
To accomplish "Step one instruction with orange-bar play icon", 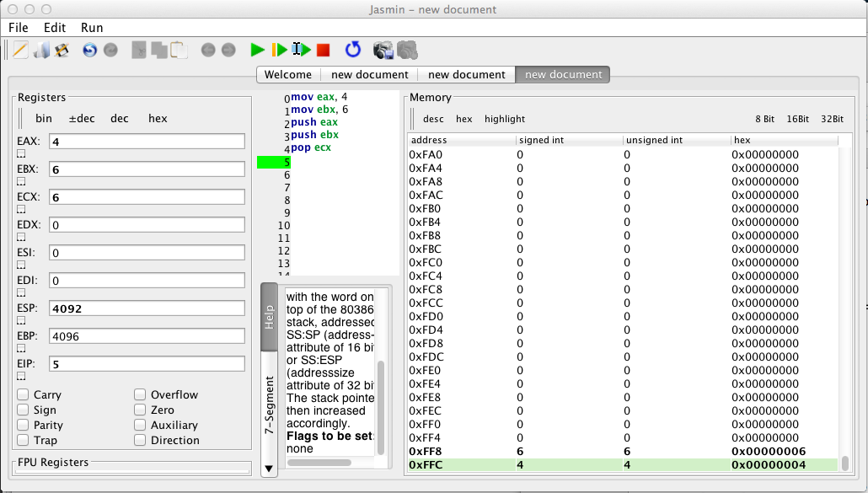I will pos(279,51).
